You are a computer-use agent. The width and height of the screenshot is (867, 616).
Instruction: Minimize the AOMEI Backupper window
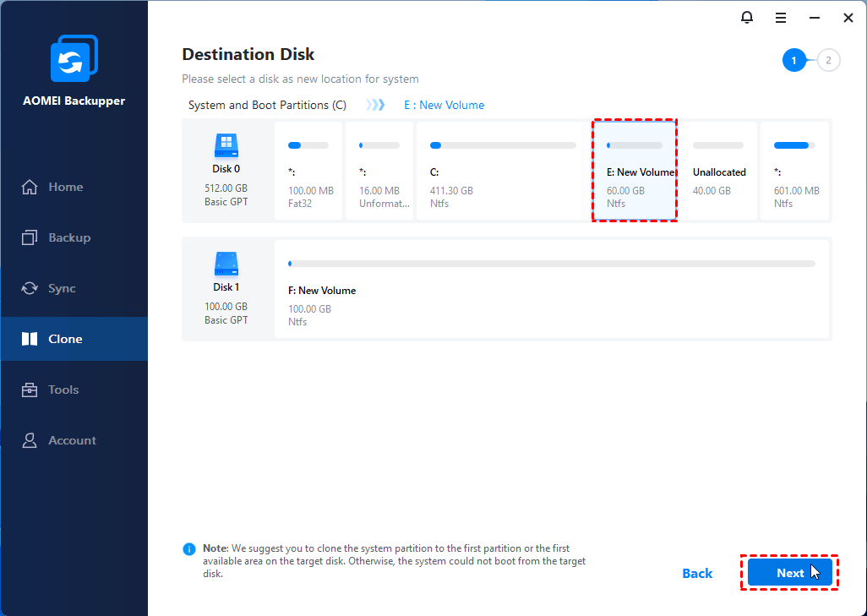pyautogui.click(x=814, y=19)
